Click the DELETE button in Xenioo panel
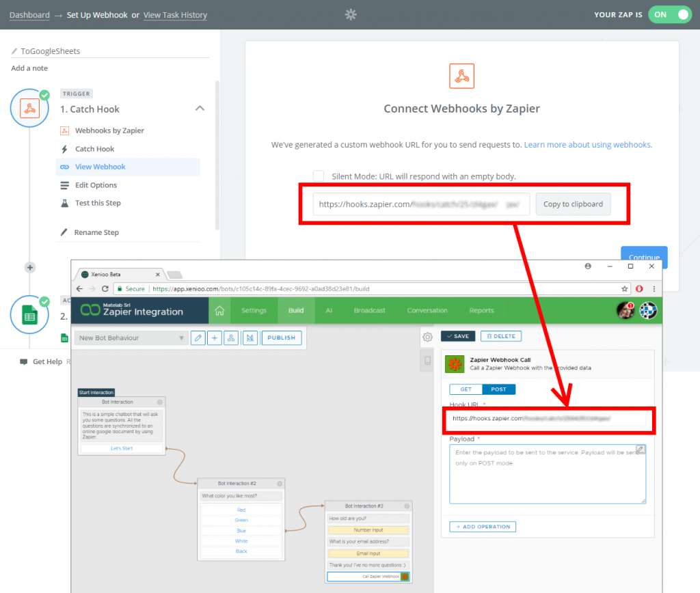The width and height of the screenshot is (700, 593). [501, 336]
